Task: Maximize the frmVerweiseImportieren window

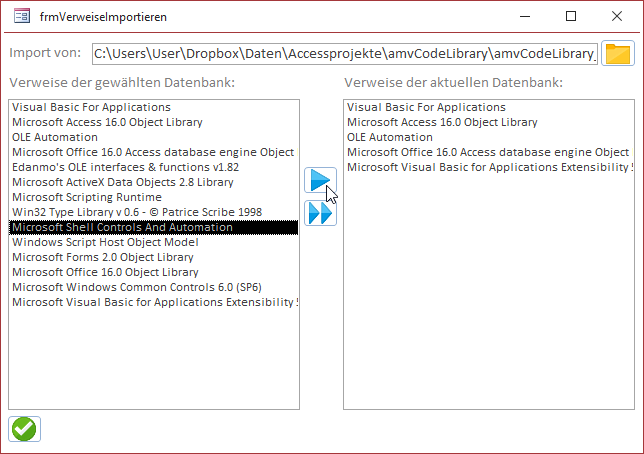Action: point(571,17)
